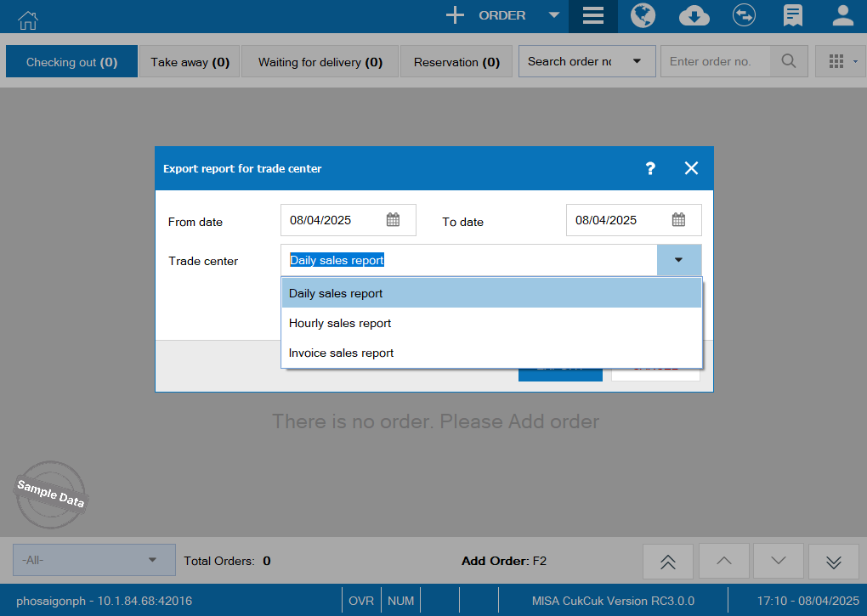Close the Export report dialog
The image size is (867, 616).
(691, 168)
